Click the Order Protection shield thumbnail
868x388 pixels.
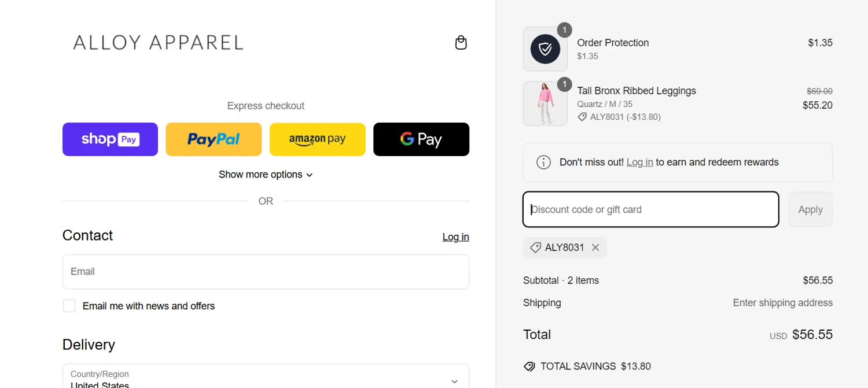[x=545, y=49]
